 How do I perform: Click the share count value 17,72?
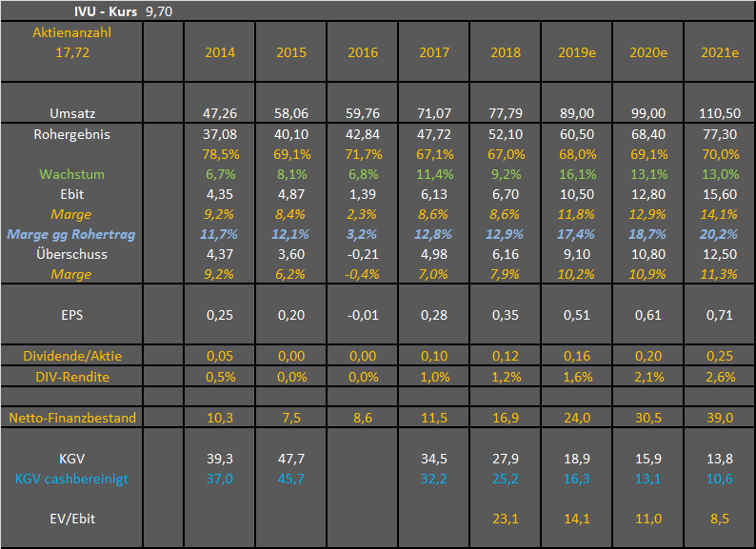tap(72, 52)
